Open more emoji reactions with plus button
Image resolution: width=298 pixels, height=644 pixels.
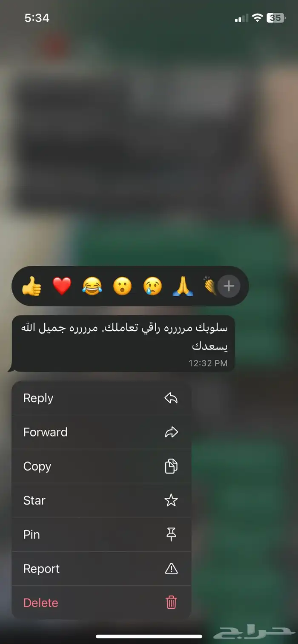point(229,286)
